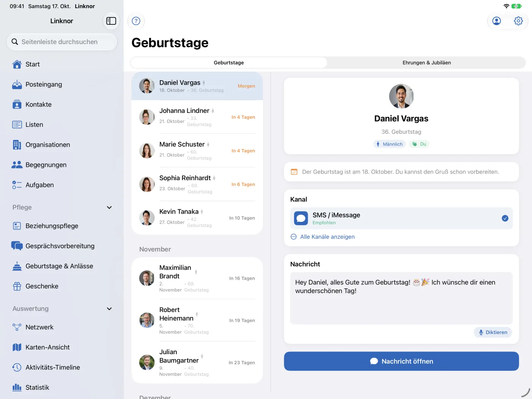Screen dimensions: 532x399
Task: Open Karten-Ansicht in sidebar
Action: point(62,347)
